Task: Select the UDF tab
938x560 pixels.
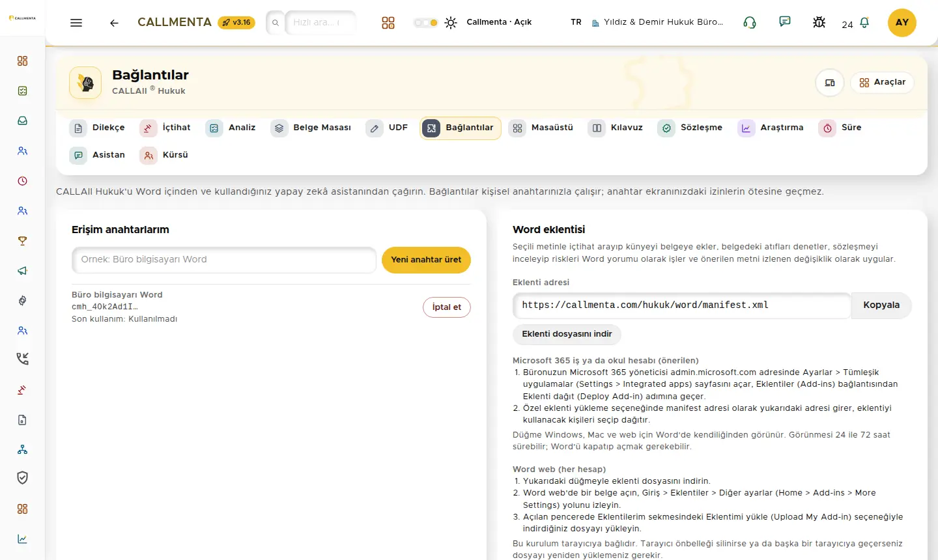Action: coord(387,128)
